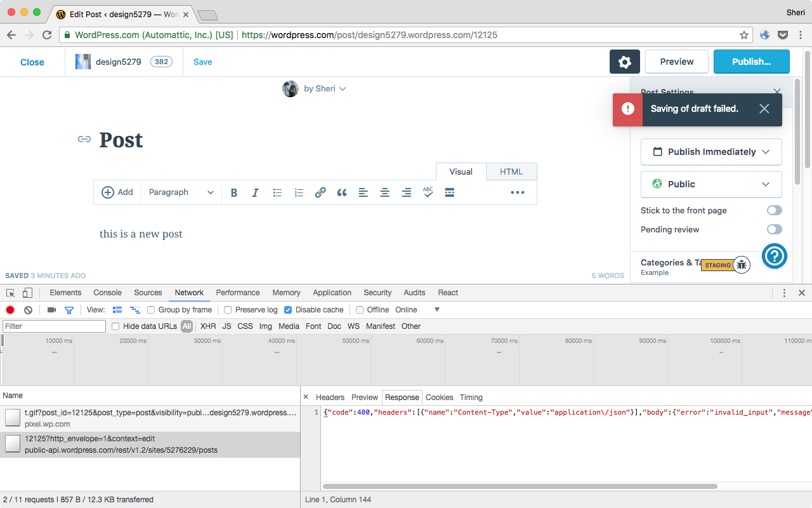Clear the network log
This screenshot has height=508, width=812.
click(x=28, y=310)
